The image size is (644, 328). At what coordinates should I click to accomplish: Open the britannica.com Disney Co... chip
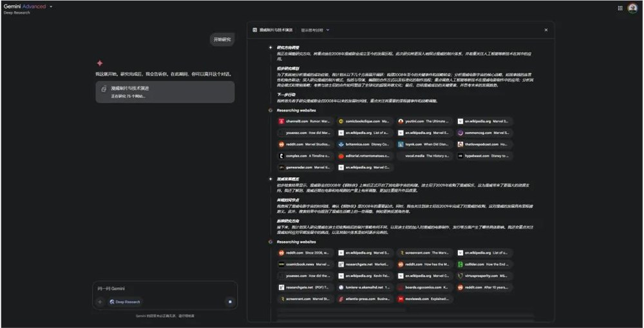[x=365, y=144]
